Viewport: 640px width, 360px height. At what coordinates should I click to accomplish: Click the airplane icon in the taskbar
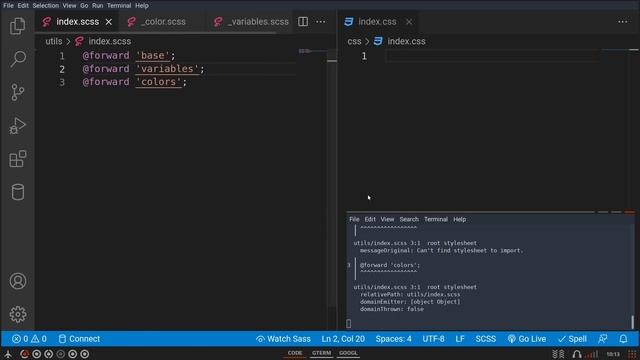pos(8,354)
